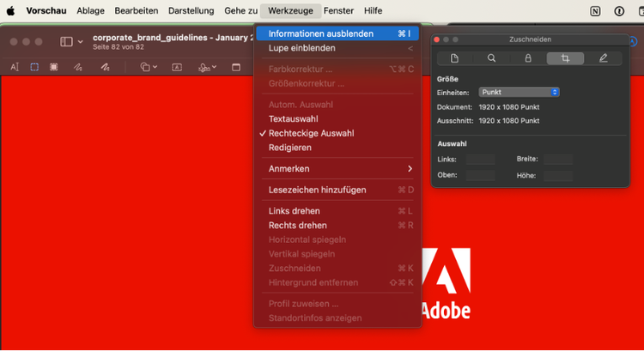Choose Redigieren menu item

[337, 148]
